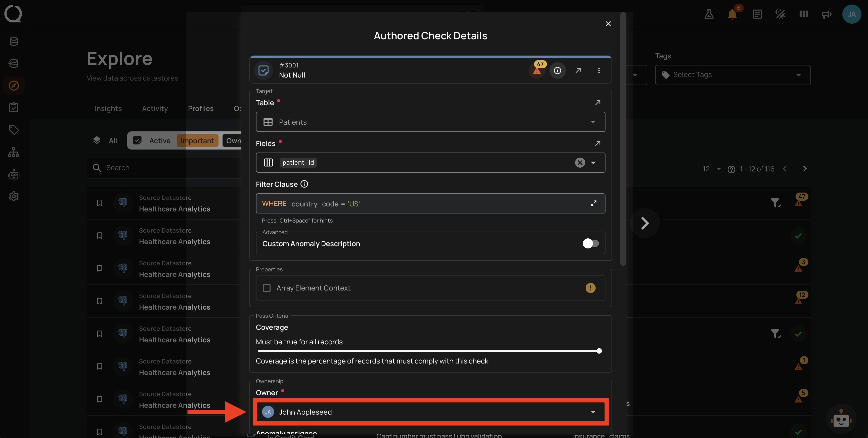868x438 pixels.
Task: Open the Tags icon in sidebar
Action: [14, 130]
